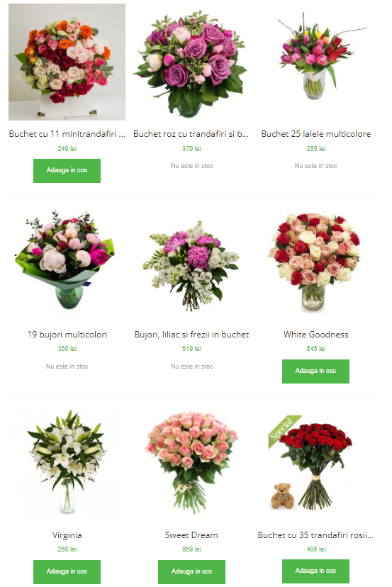Click the White Goodness bouquet photo

tap(315, 262)
